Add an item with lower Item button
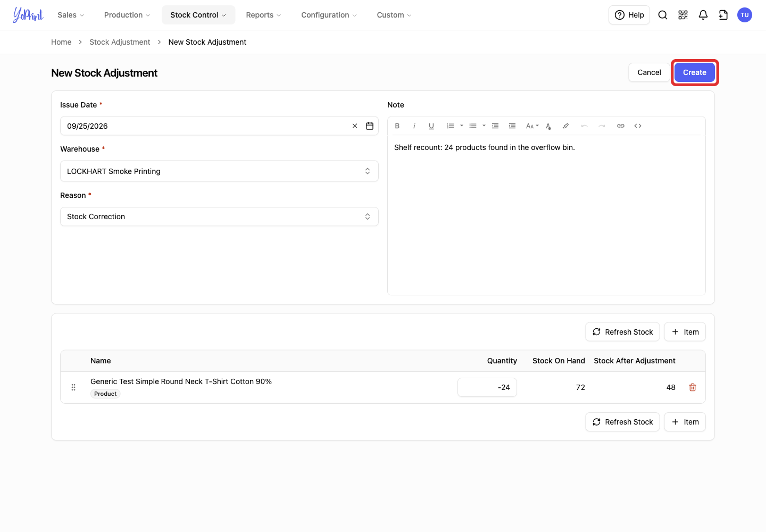 (685, 422)
